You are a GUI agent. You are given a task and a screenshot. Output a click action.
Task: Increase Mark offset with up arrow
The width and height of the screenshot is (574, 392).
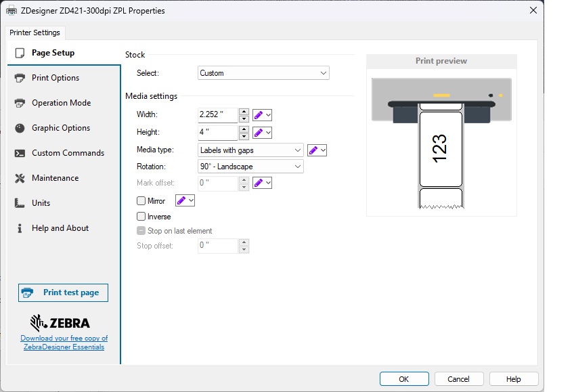(244, 179)
